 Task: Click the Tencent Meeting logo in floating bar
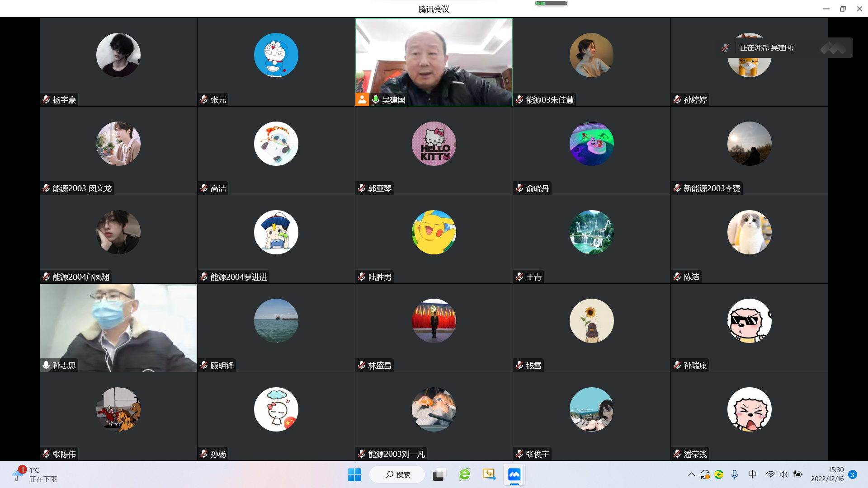[x=834, y=48]
